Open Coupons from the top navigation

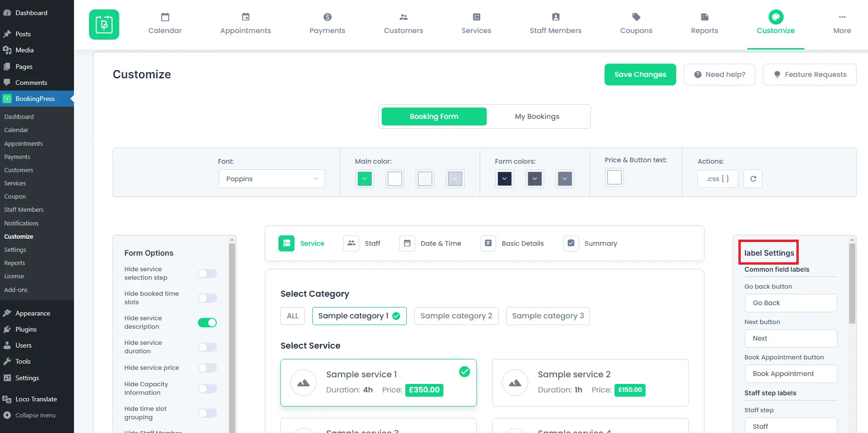pos(636,24)
